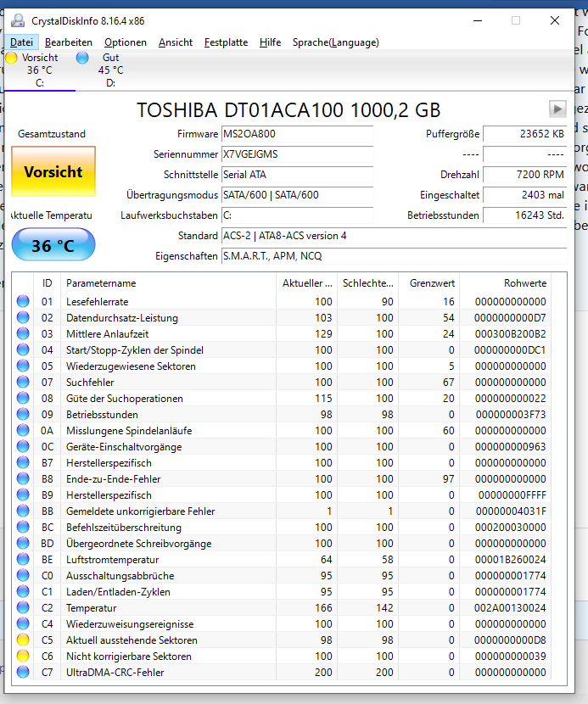This screenshot has width=588, height=704.
Task: Click the Eingeschaltet value 2403 mal
Action: pyautogui.click(x=525, y=195)
